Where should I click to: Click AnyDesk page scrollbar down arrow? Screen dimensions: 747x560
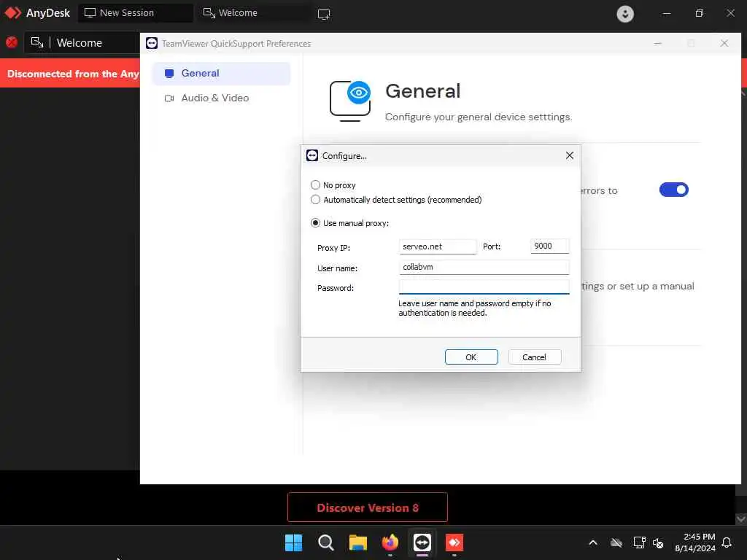741,518
